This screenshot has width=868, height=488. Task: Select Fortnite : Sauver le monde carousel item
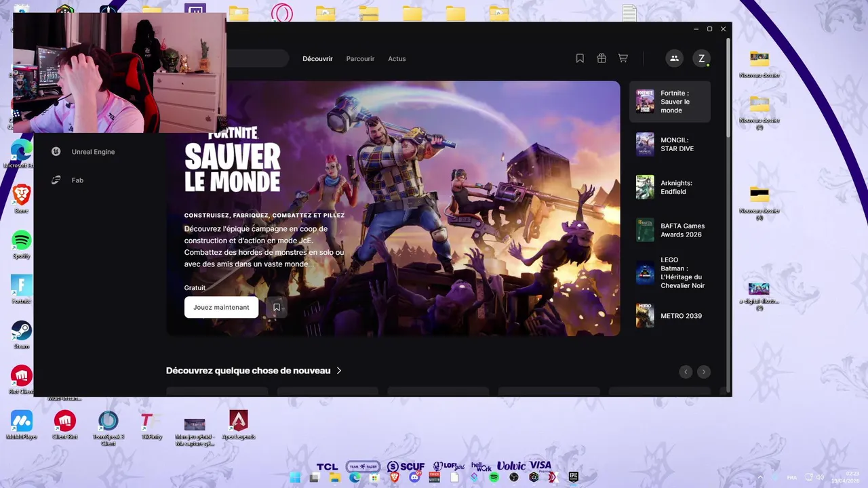tap(670, 102)
